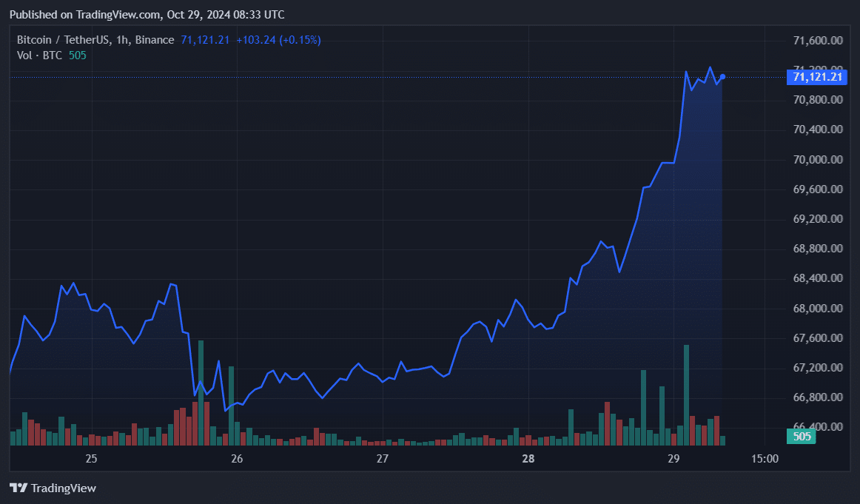Click the volume value 505 in the legend
Viewport: 860px width, 504px height.
click(x=76, y=55)
